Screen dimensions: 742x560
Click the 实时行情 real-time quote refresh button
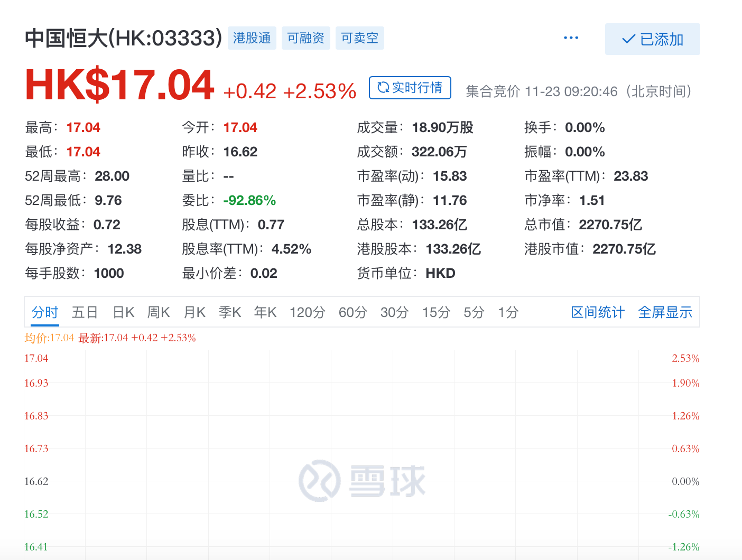pos(410,88)
